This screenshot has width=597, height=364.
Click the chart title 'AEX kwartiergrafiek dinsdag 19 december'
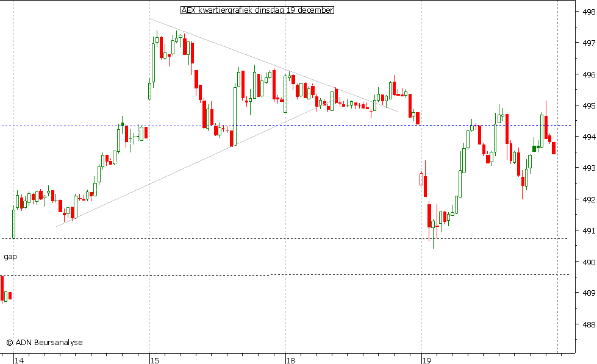[x=257, y=10]
